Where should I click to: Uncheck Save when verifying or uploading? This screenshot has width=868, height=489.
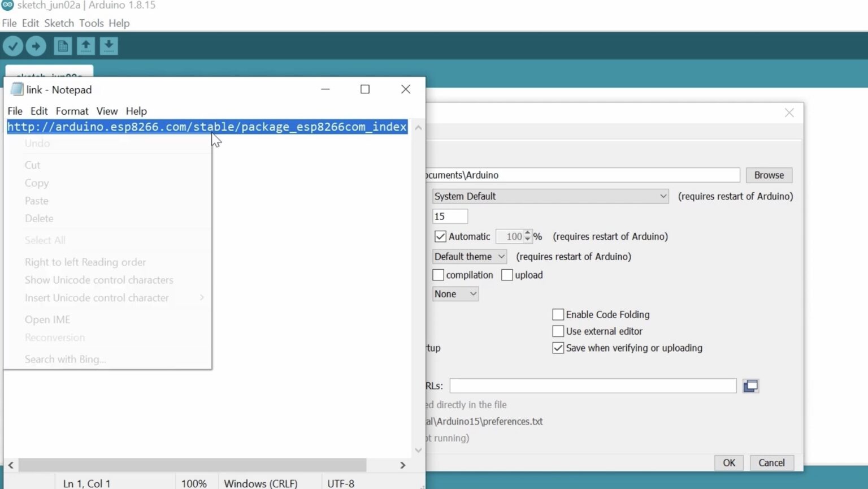558,348
